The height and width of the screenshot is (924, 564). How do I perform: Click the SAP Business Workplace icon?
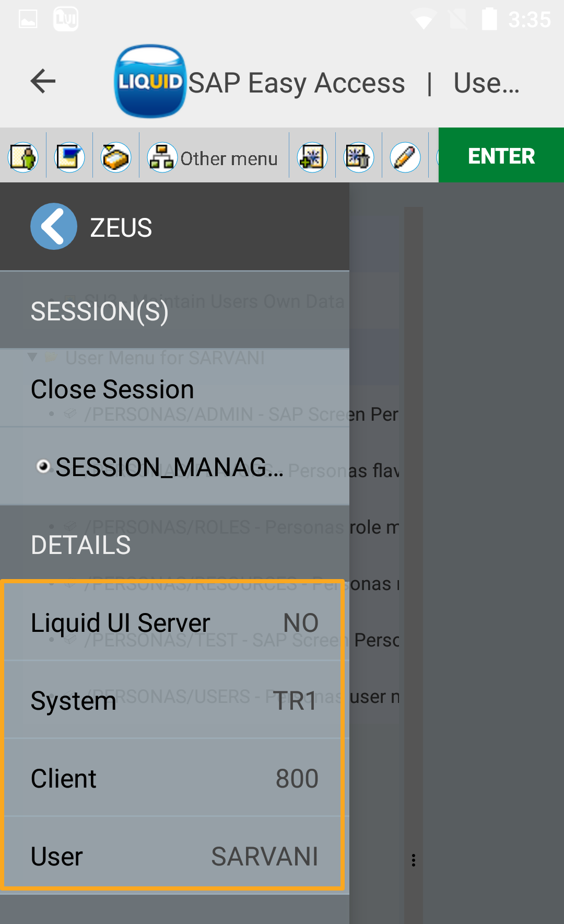point(115,157)
